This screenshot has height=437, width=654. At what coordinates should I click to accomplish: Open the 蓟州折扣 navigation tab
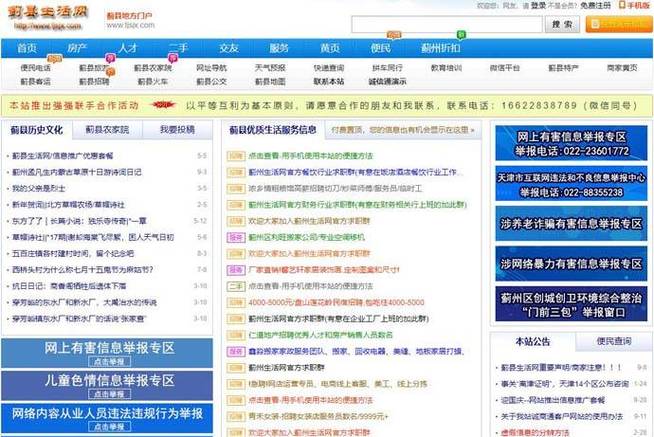(440, 48)
